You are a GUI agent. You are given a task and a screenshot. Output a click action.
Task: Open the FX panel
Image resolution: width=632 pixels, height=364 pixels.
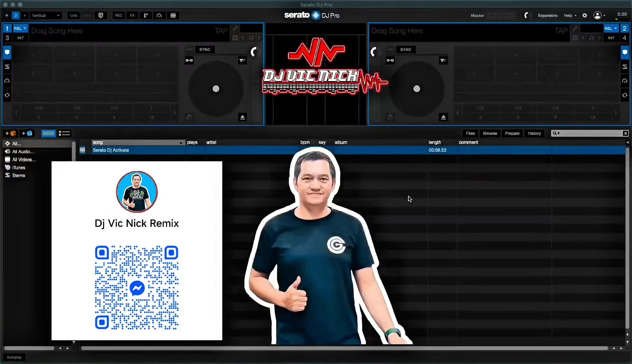pyautogui.click(x=133, y=15)
